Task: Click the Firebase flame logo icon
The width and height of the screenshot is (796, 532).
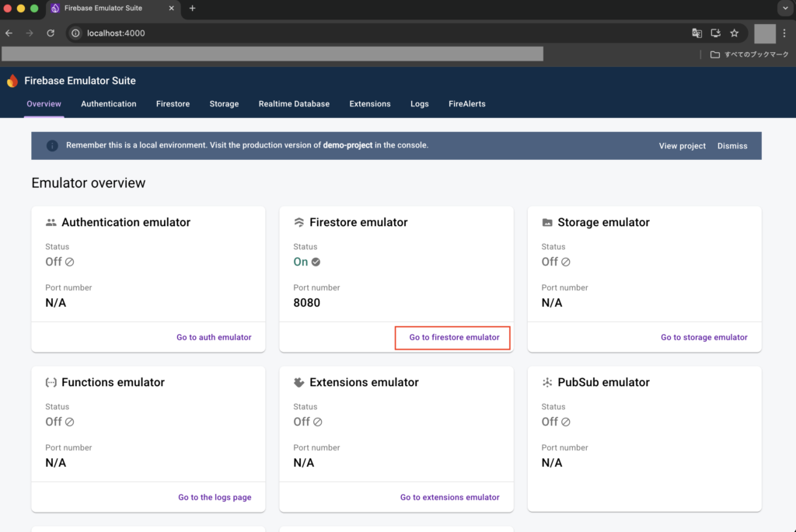Action: 12,81
